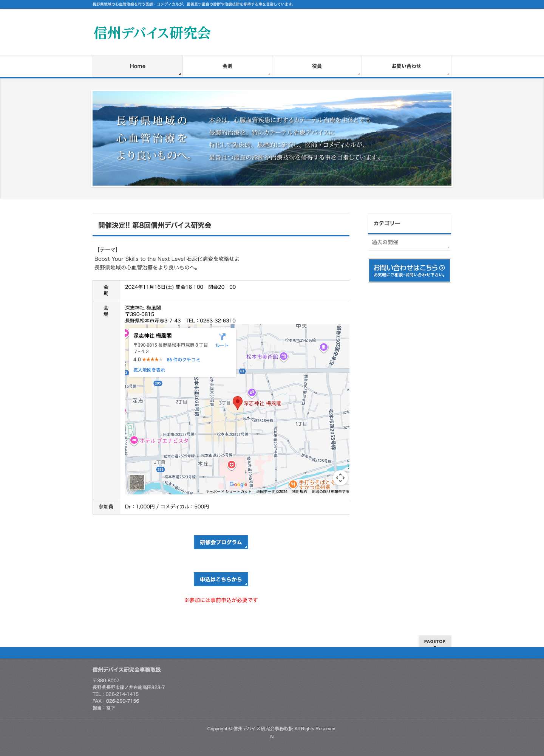This screenshot has height=756, width=544.
Task: Switch the map to satellite view thumbnail
Action: 136,482
